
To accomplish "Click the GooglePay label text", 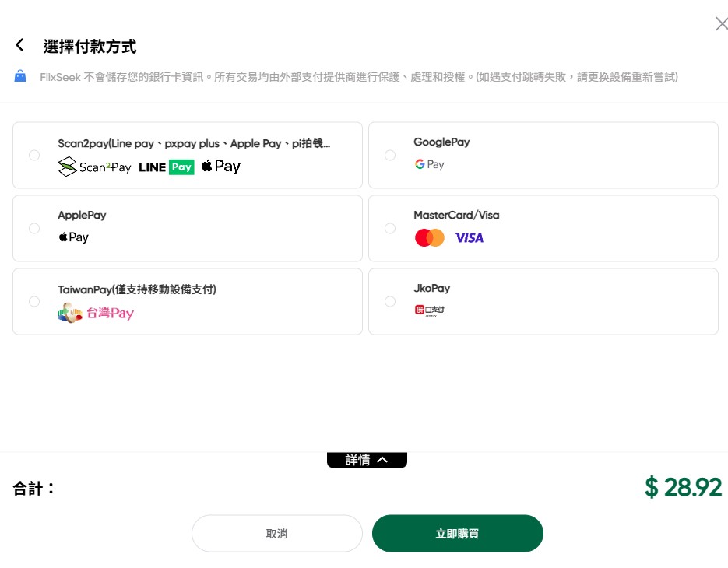I will 441,142.
